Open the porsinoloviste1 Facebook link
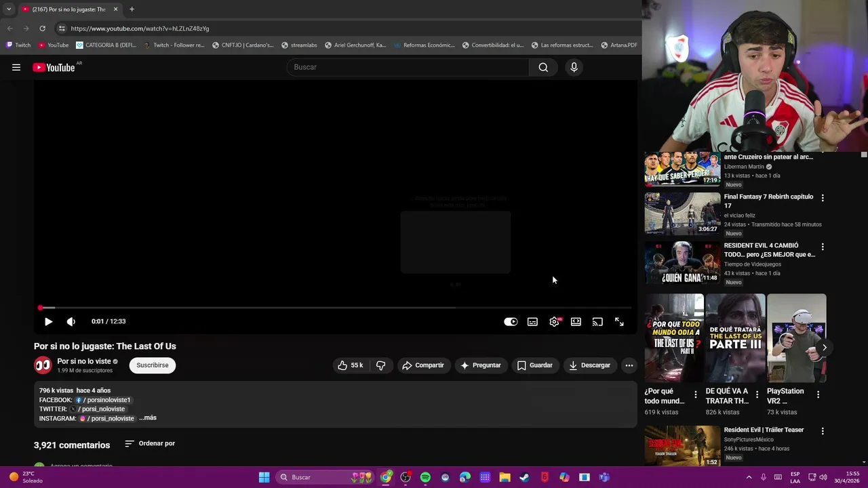This screenshot has width=868, height=488. [x=103, y=400]
